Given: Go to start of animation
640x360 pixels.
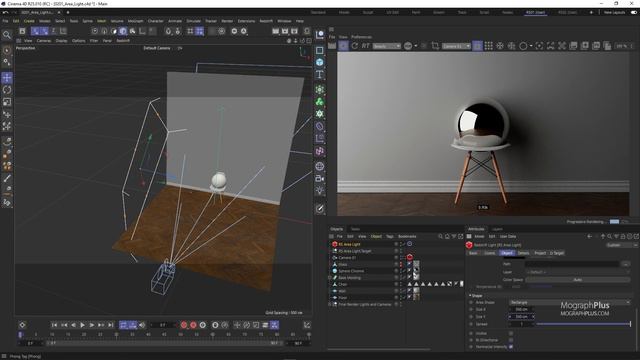Looking at the screenshot, I should point(54,325).
